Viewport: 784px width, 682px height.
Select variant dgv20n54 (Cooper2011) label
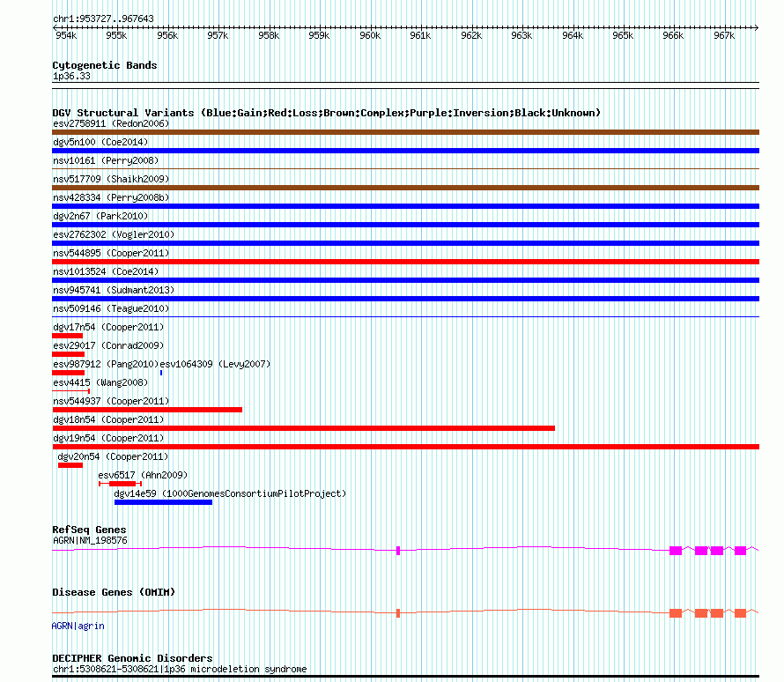tap(113, 456)
